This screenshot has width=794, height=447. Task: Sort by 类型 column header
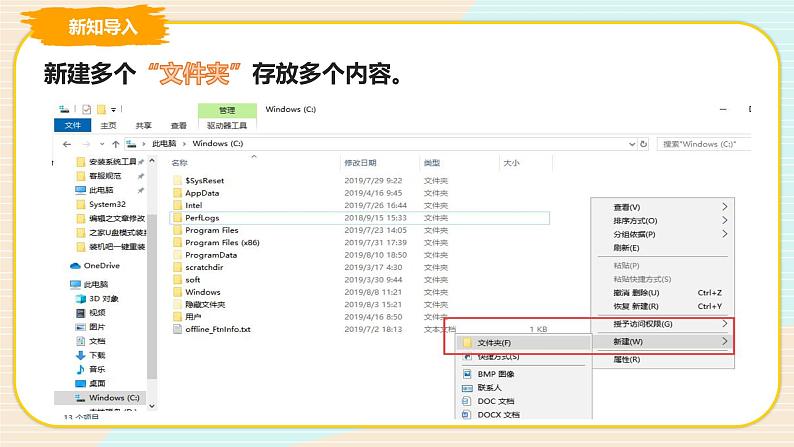[432, 162]
